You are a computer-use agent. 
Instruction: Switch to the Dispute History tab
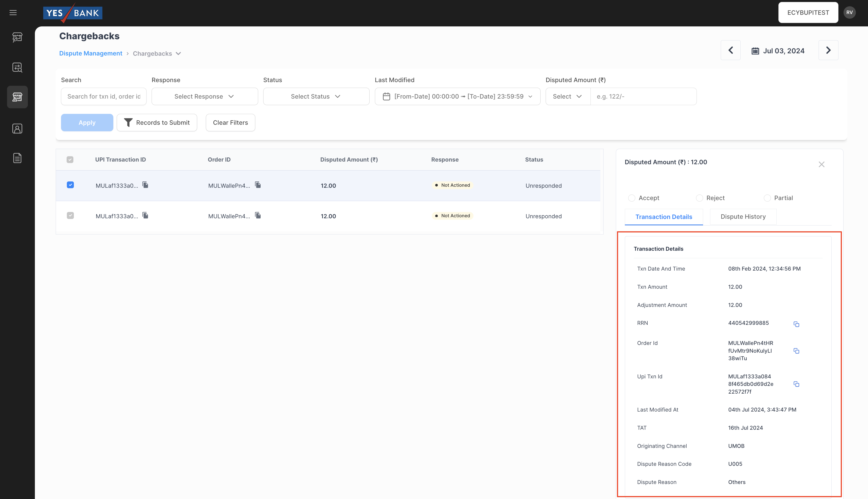pyautogui.click(x=743, y=217)
